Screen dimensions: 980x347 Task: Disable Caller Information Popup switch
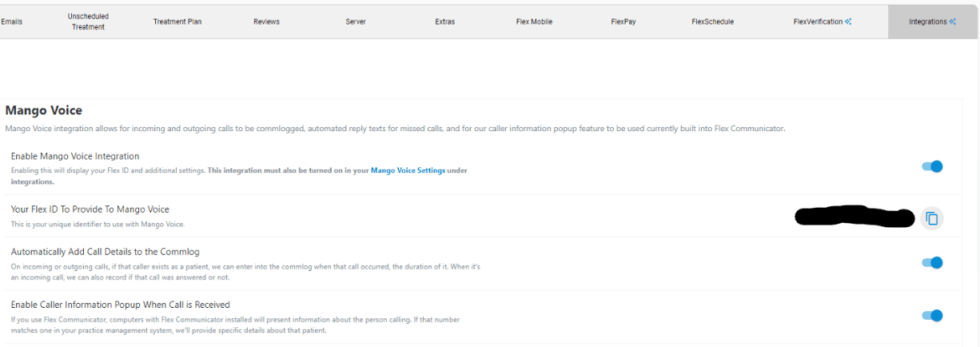coord(932,315)
